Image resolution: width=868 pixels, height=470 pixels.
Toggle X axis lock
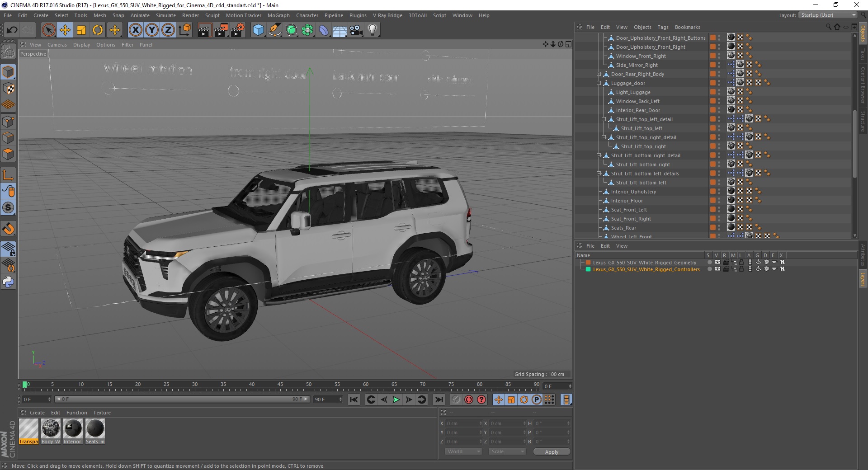(x=135, y=30)
